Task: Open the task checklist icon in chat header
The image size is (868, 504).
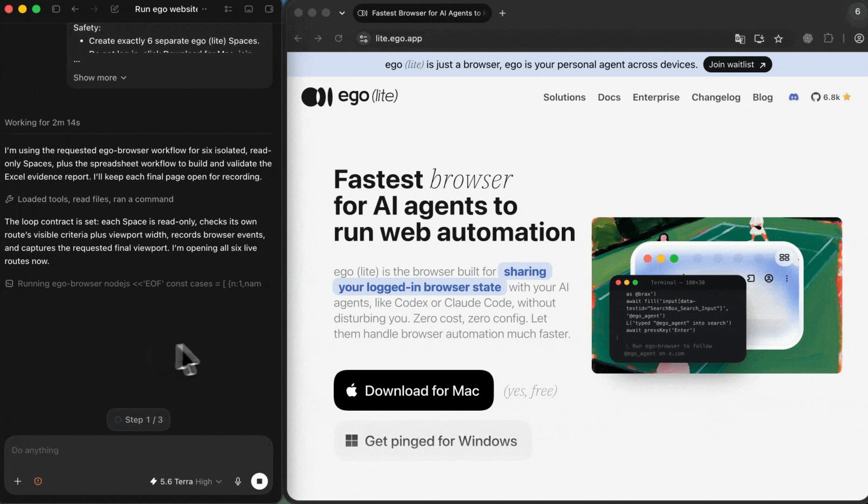Action: pyautogui.click(x=228, y=9)
